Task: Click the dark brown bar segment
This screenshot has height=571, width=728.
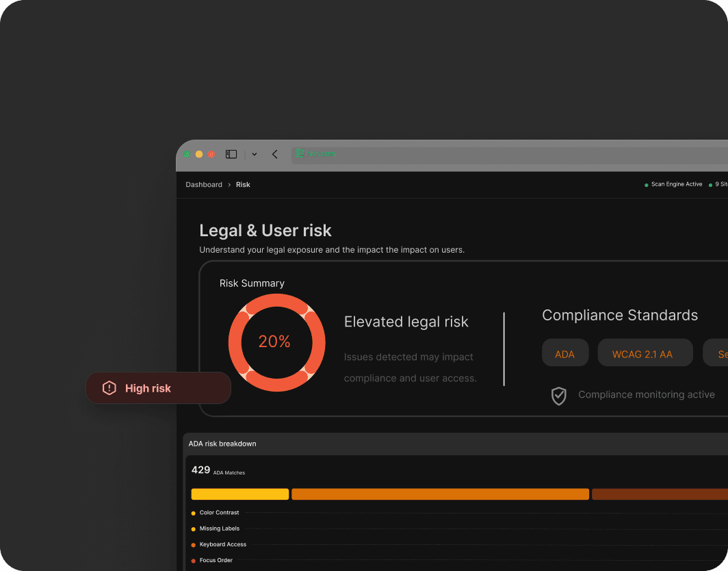Action: tap(660, 494)
